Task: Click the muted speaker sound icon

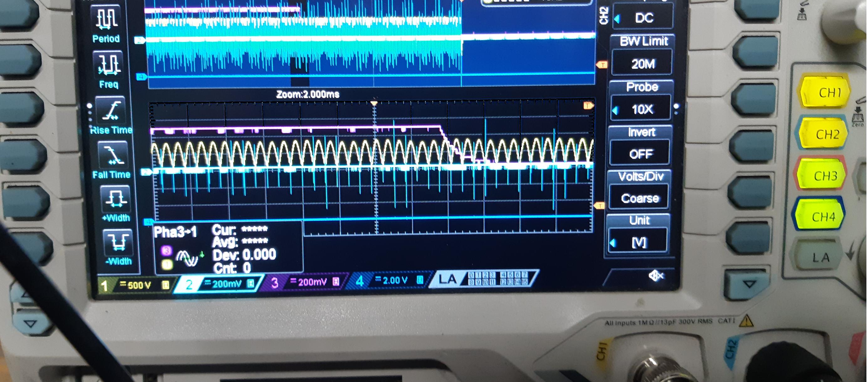Action: tap(656, 276)
